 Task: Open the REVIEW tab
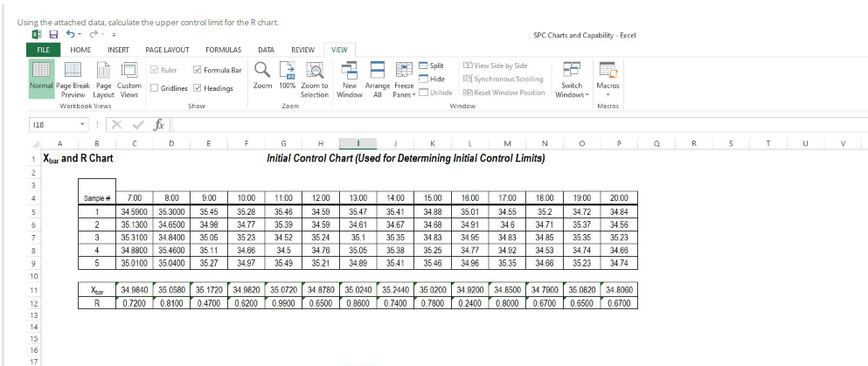[x=302, y=50]
